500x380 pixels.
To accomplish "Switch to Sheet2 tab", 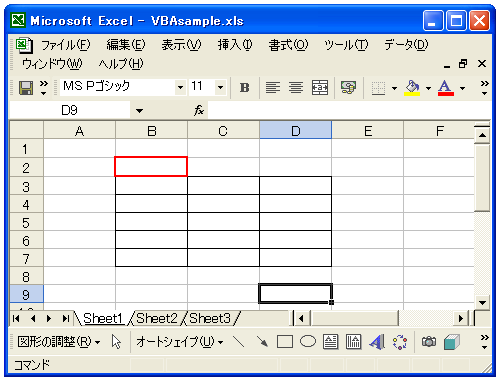I will pos(157,319).
